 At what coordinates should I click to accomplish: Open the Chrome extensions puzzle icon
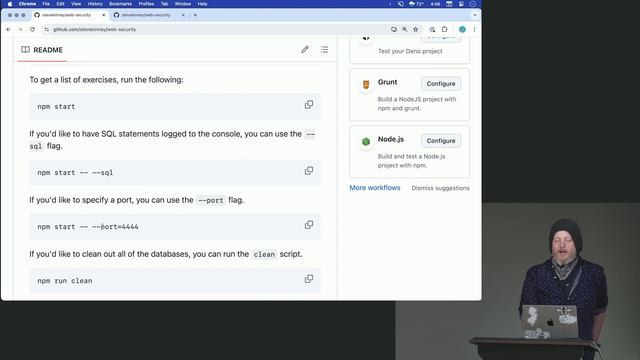point(444,29)
